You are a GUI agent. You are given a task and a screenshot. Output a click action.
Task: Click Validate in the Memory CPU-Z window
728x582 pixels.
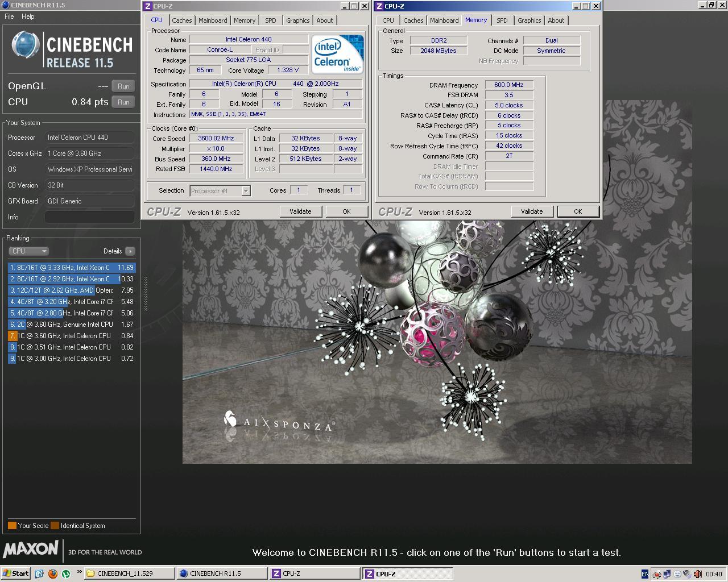tap(532, 211)
